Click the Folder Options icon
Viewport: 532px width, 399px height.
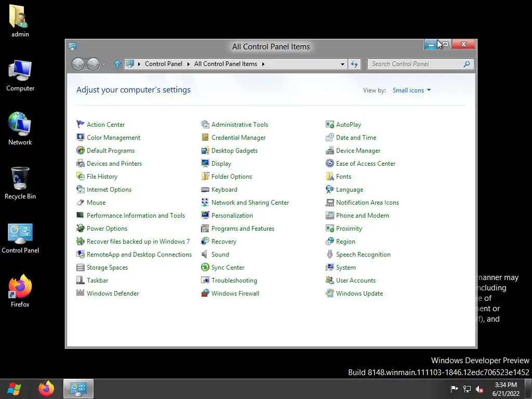pos(205,177)
